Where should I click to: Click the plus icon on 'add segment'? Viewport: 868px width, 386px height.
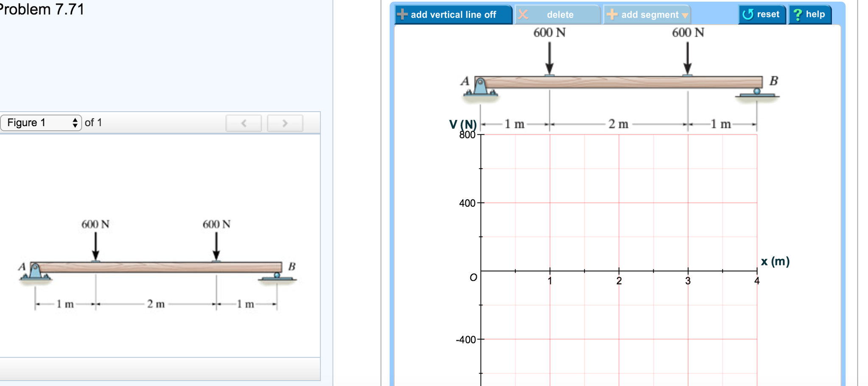pos(611,14)
